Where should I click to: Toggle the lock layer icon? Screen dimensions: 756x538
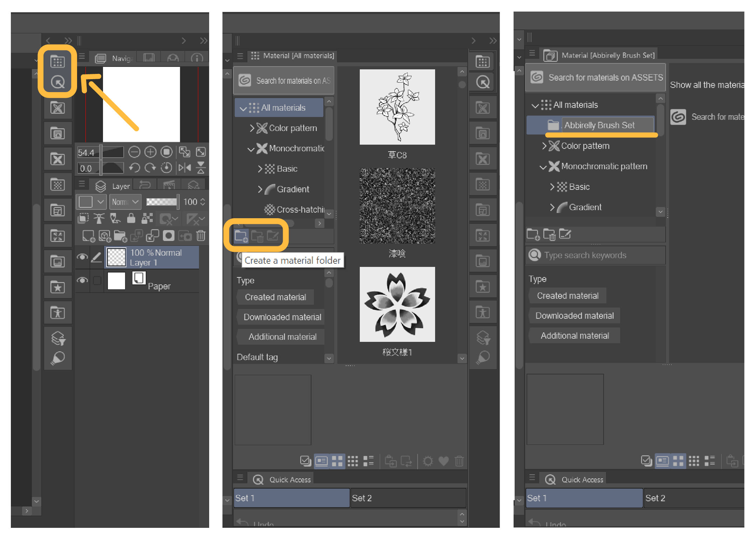coord(131,219)
